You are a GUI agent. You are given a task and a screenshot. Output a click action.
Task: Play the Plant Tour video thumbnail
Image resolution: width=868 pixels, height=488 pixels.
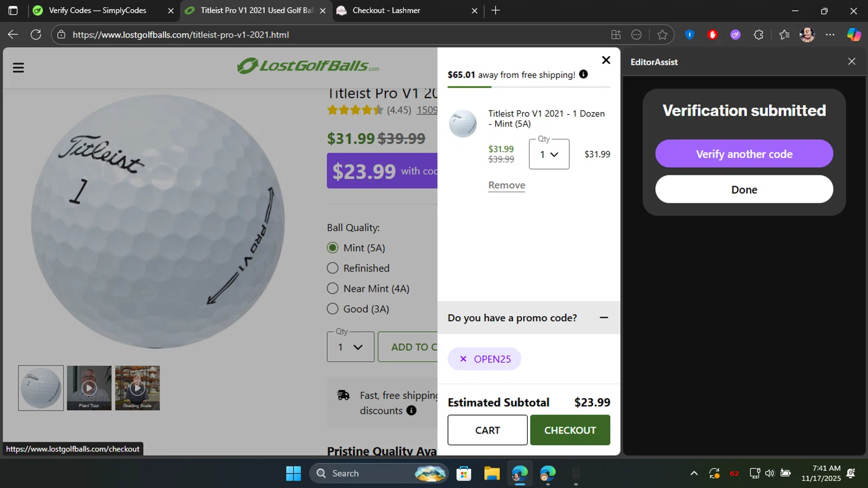click(89, 388)
